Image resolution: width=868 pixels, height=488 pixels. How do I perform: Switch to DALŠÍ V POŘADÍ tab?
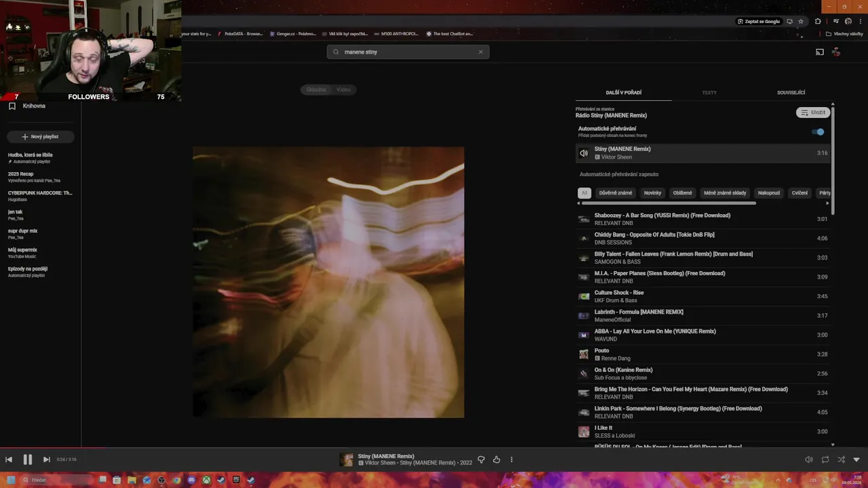point(623,92)
